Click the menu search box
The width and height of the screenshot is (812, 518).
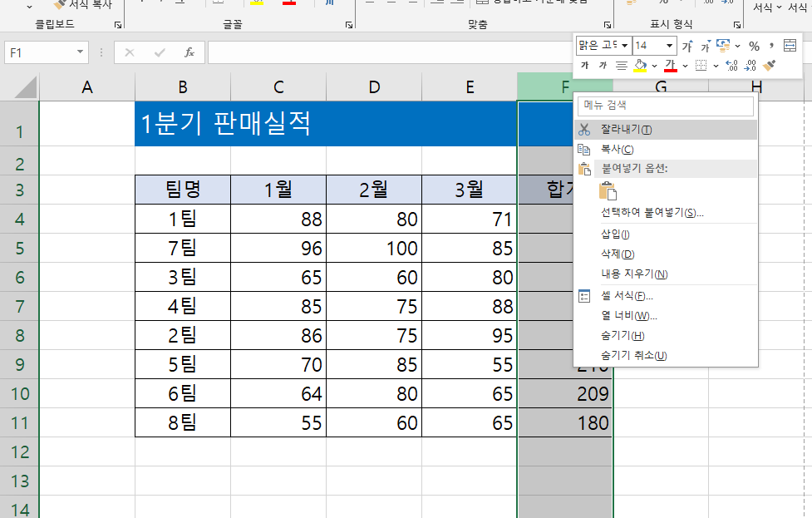pos(666,106)
